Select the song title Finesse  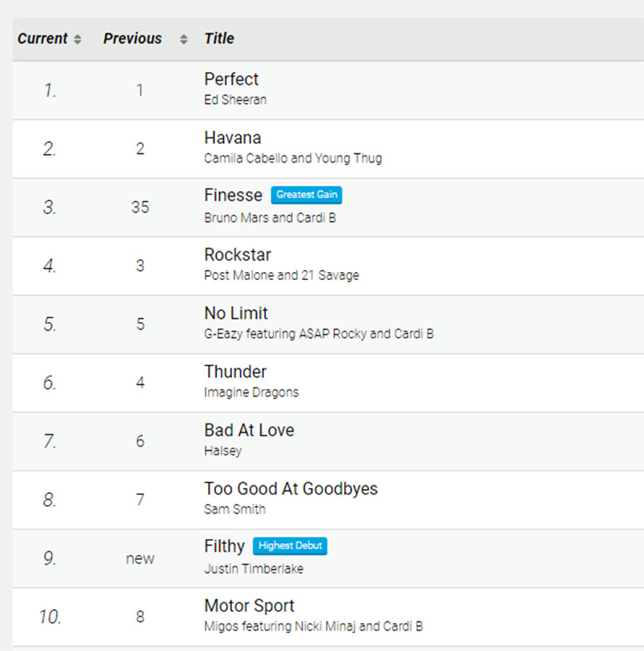(x=233, y=195)
